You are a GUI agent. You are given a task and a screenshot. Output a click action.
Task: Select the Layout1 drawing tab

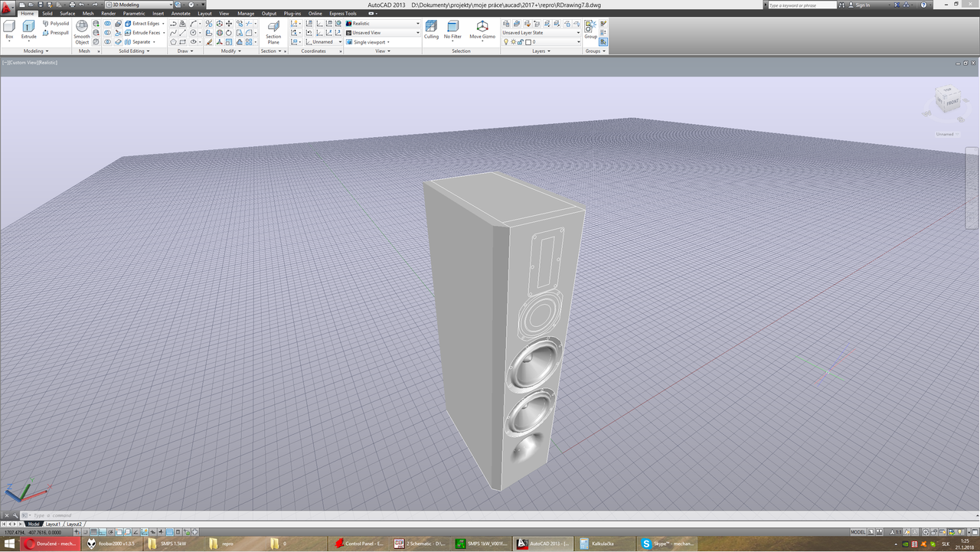coord(53,524)
